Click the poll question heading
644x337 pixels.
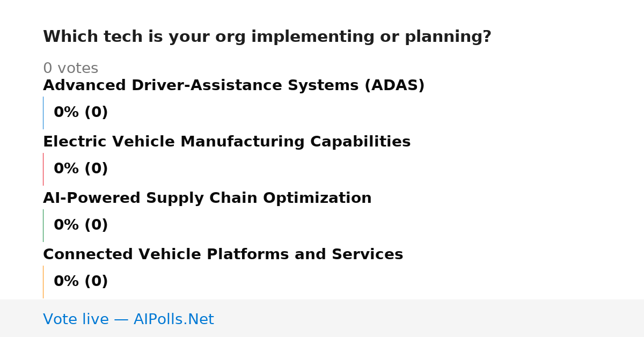pyautogui.click(x=267, y=37)
